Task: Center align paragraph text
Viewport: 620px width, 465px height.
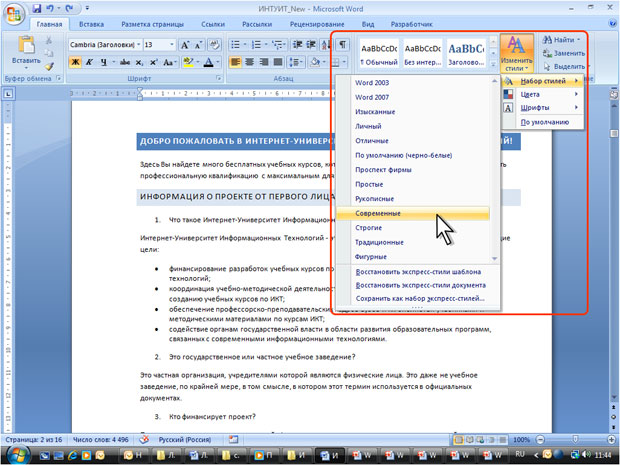Action: [250, 62]
